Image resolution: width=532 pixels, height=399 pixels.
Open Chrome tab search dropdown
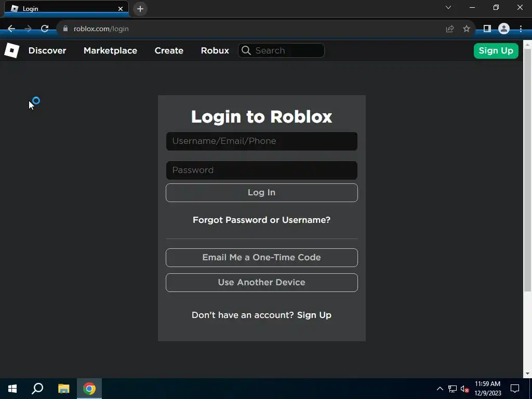448,7
